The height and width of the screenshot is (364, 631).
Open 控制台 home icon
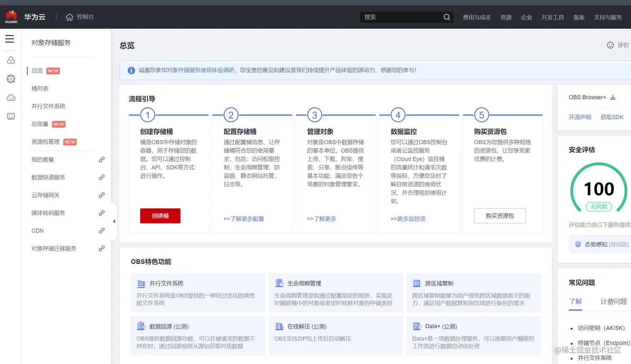[70, 17]
